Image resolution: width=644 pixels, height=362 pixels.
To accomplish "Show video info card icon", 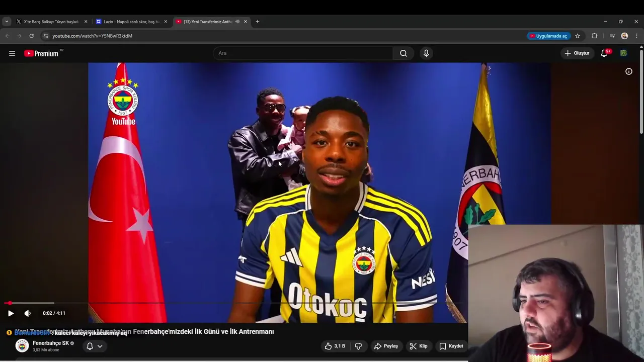I will 629,71.
